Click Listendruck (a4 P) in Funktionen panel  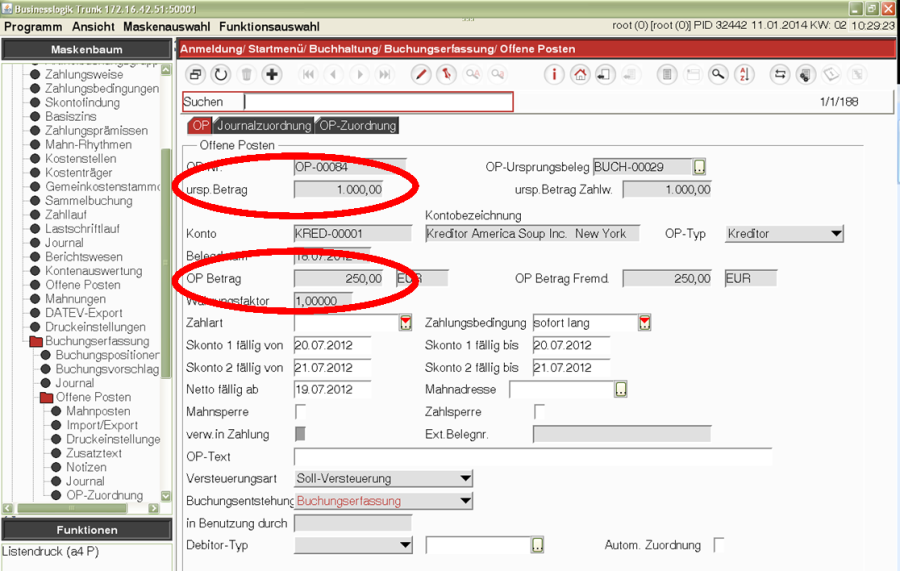[50, 551]
